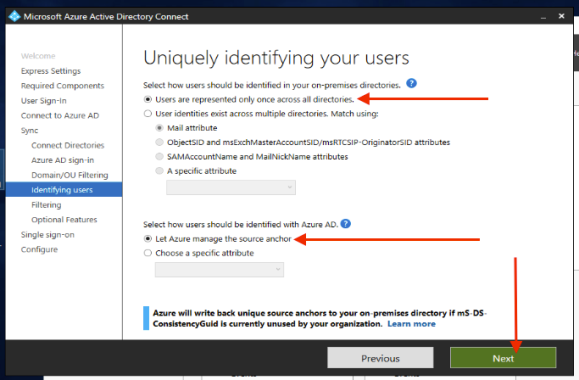579x380 pixels.
Task: Go to Connect to Azure AD step
Action: [60, 116]
